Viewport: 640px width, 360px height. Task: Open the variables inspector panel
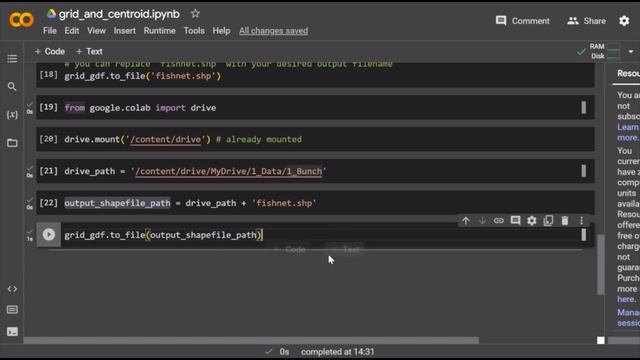[12, 115]
